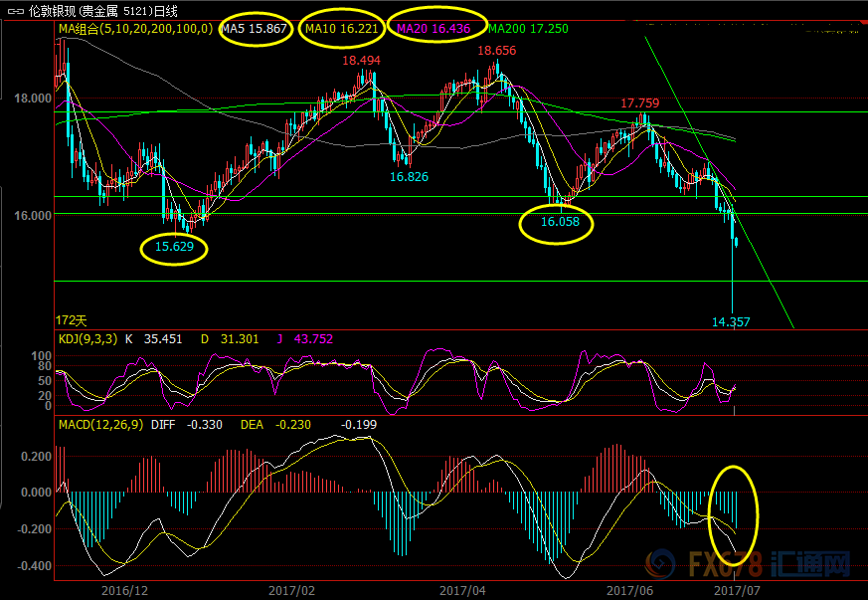Open the MA组合(5,10,20,200,100,0) indicator label
This screenshot has height=600, width=868.
click(x=135, y=29)
